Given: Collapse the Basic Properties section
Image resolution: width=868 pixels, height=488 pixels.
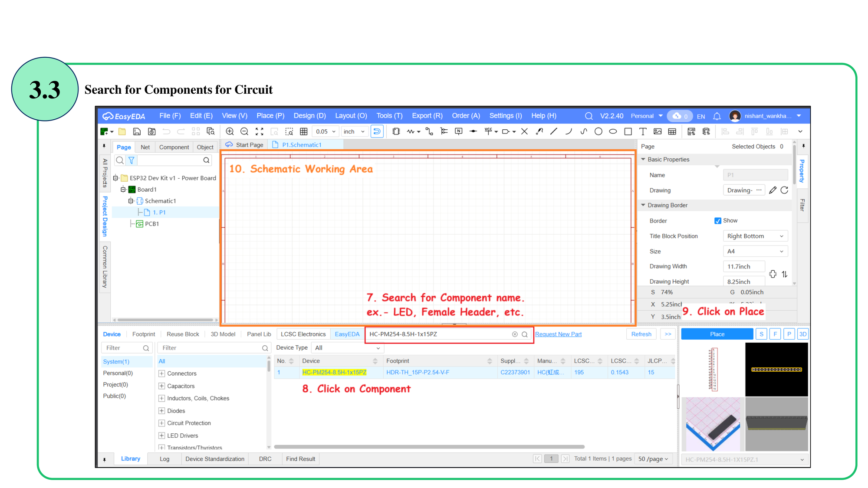Looking at the screenshot, I should (x=643, y=159).
